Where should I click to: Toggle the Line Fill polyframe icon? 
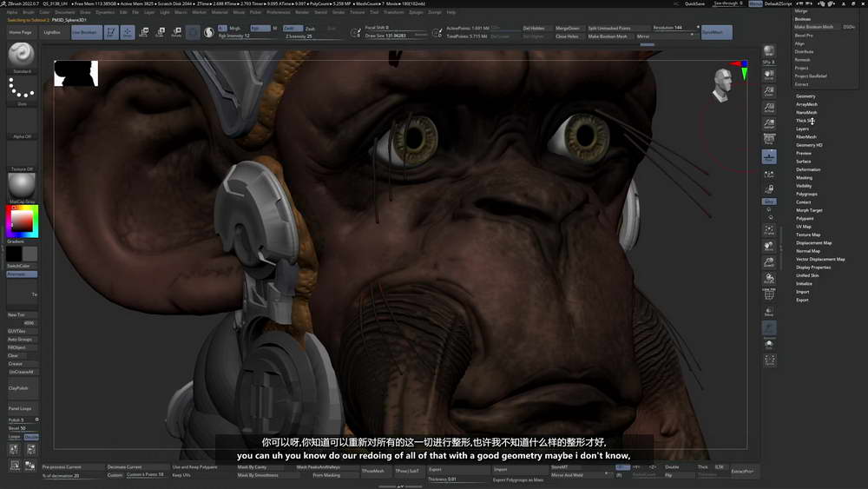click(x=769, y=294)
